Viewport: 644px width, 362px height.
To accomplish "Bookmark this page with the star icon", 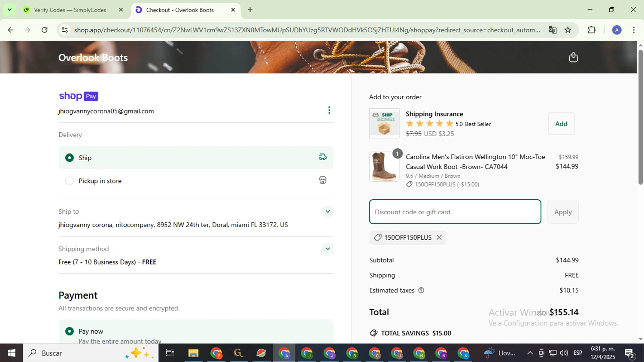I will pos(568,30).
